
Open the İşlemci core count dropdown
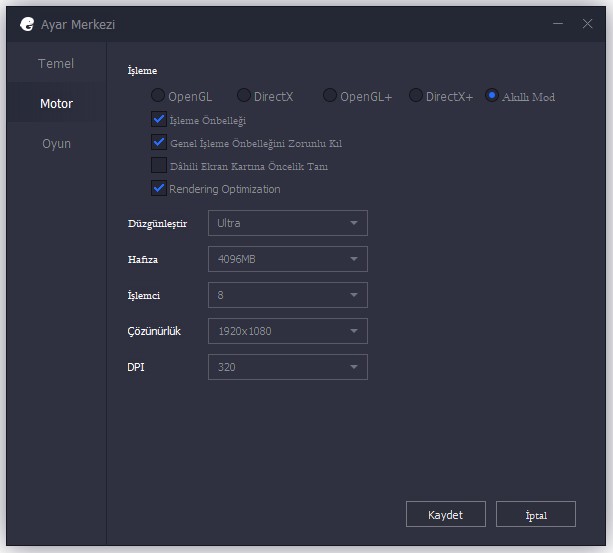[287, 295]
